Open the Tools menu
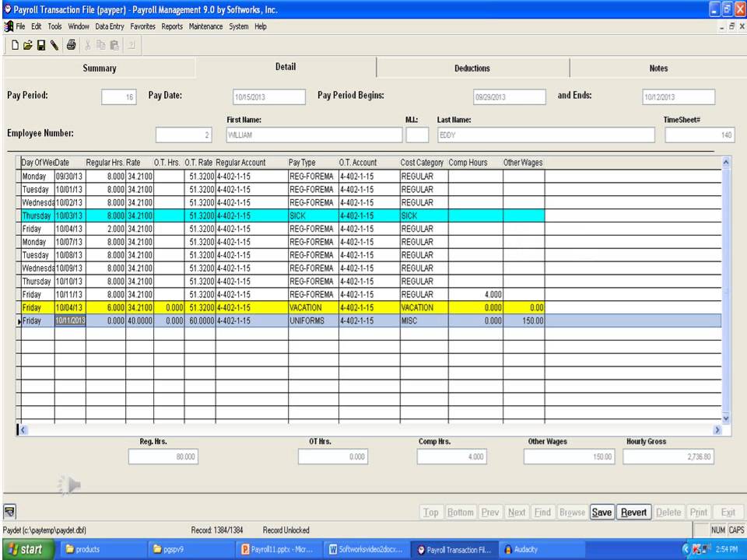747x560 pixels. (54, 26)
